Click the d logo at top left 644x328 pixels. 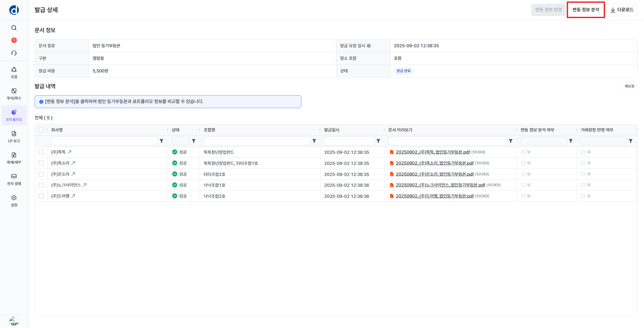(x=14, y=10)
